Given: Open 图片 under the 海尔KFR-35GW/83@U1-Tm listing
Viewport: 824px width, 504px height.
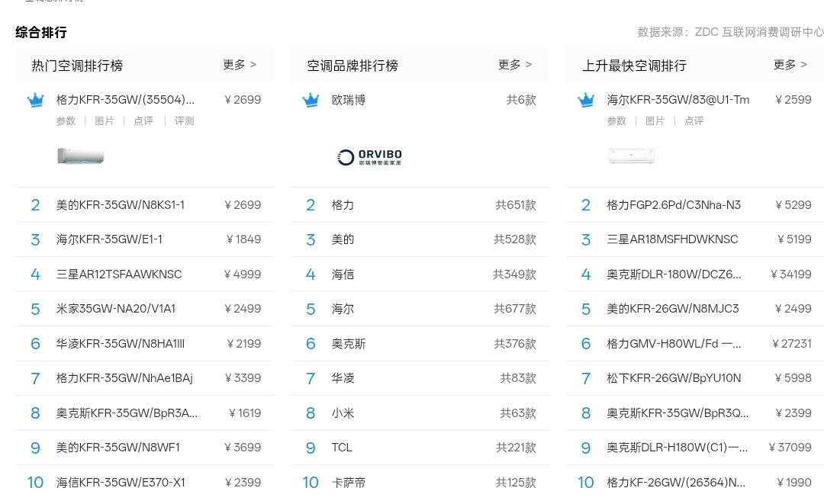Looking at the screenshot, I should (x=655, y=120).
